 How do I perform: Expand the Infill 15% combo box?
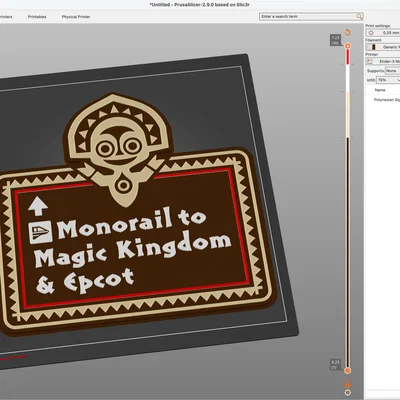pyautogui.click(x=388, y=80)
